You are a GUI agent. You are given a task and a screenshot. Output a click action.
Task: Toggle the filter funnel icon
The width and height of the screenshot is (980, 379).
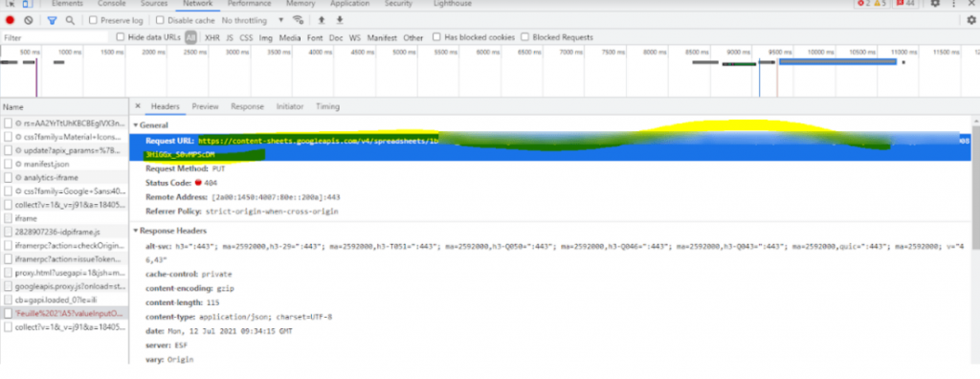point(53,20)
